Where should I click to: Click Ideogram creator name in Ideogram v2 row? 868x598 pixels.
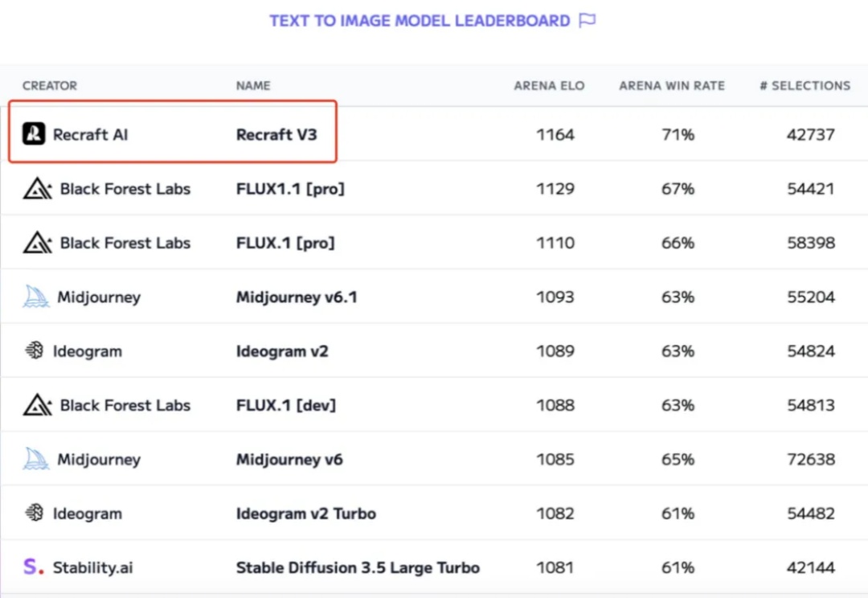[x=88, y=351]
